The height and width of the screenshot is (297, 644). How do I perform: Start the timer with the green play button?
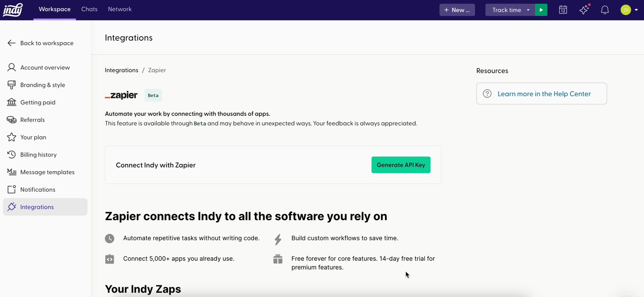click(x=541, y=10)
